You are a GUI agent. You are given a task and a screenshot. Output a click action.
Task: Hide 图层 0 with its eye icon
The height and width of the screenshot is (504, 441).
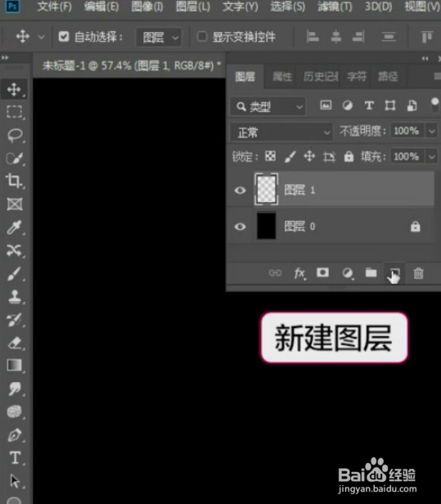pos(240,227)
